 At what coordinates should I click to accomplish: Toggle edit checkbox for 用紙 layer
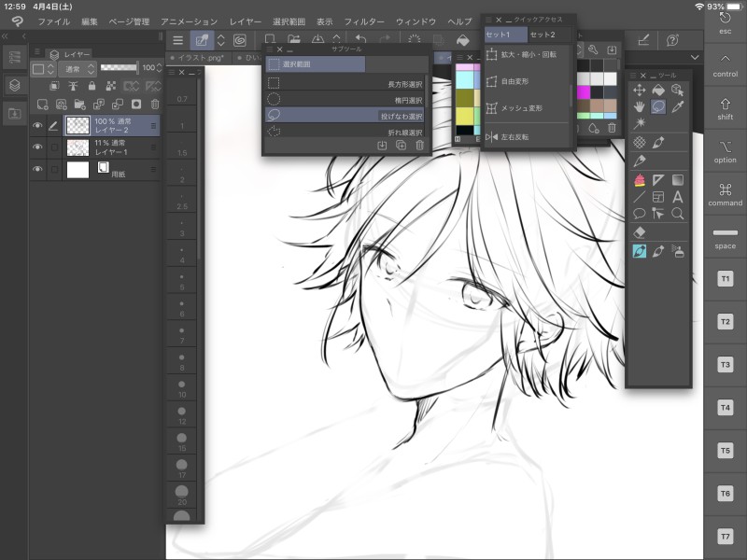coord(54,169)
